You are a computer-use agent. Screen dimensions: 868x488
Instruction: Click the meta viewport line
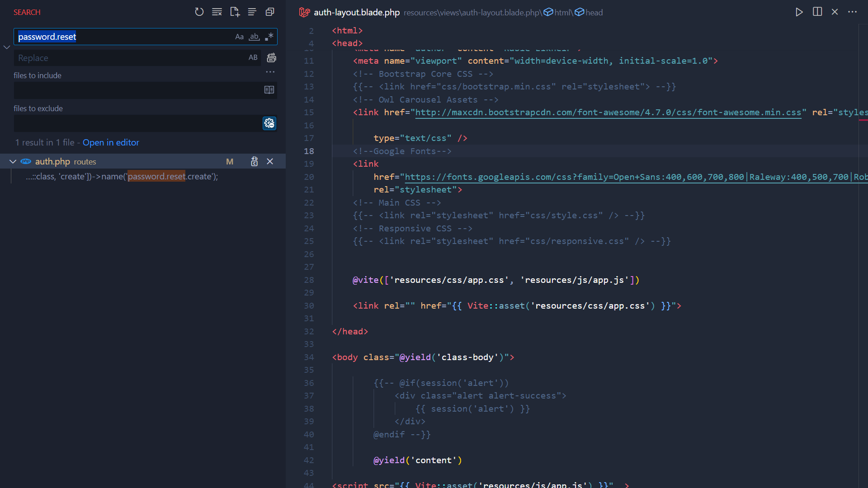tap(535, 61)
